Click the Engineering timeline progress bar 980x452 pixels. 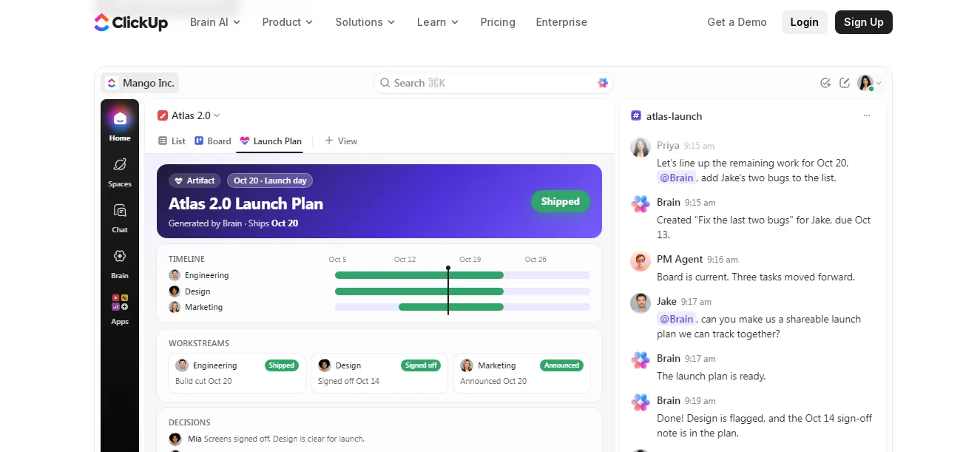419,275
